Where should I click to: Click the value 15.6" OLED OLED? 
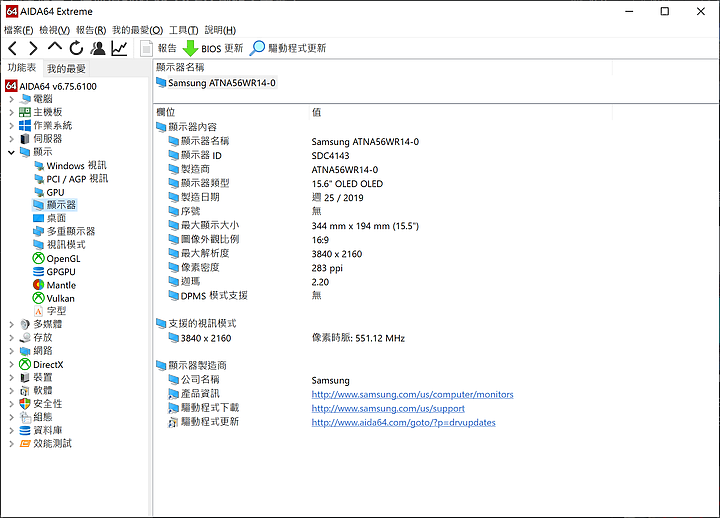point(347,184)
